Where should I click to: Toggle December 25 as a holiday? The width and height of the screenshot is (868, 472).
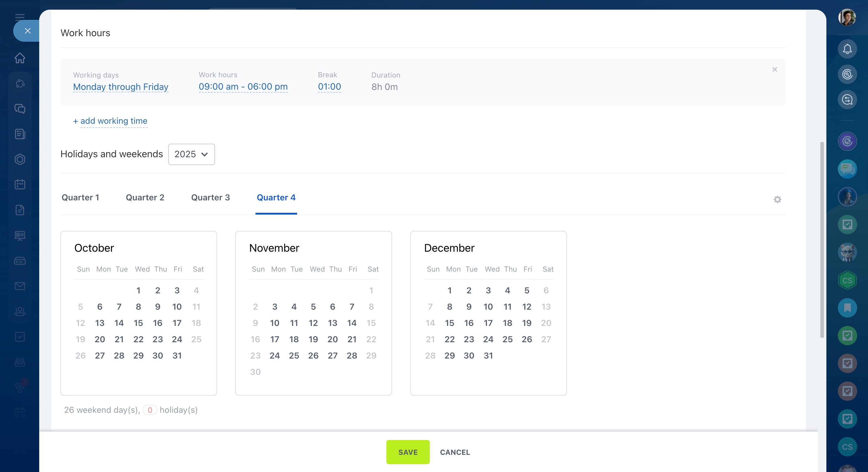tap(507, 339)
